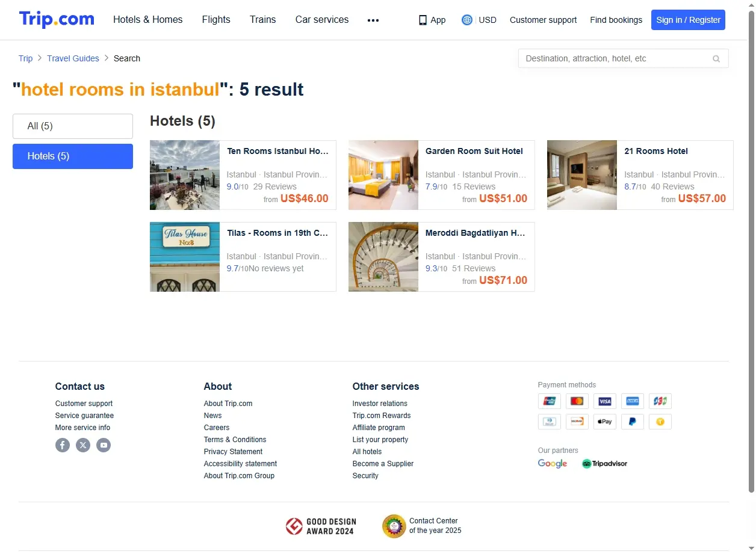Open the USD currency selector
The width and height of the screenshot is (756, 554).
click(x=488, y=20)
